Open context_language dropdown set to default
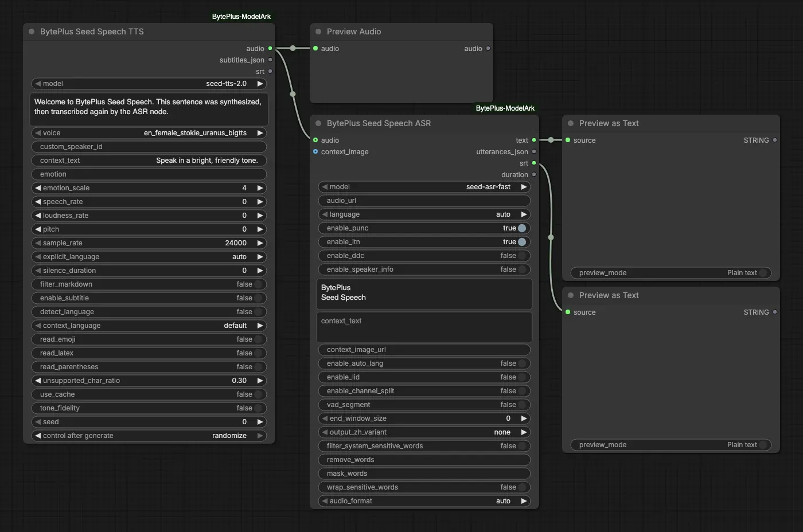 (x=149, y=326)
